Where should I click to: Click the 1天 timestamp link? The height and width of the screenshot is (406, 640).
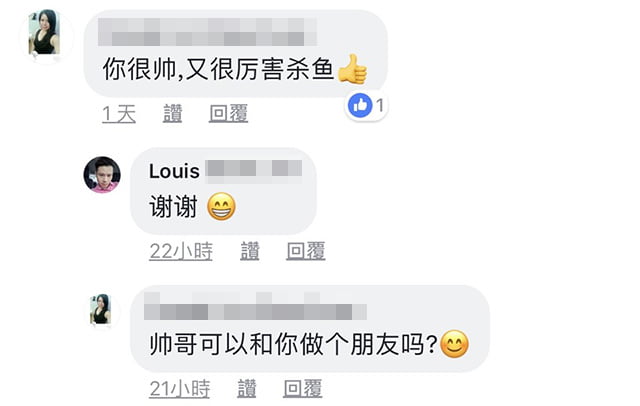(x=119, y=113)
